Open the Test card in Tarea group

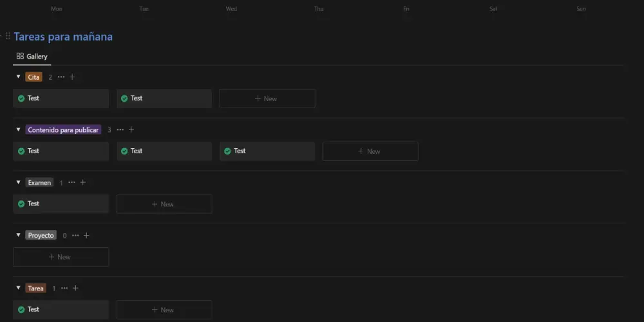click(61, 310)
